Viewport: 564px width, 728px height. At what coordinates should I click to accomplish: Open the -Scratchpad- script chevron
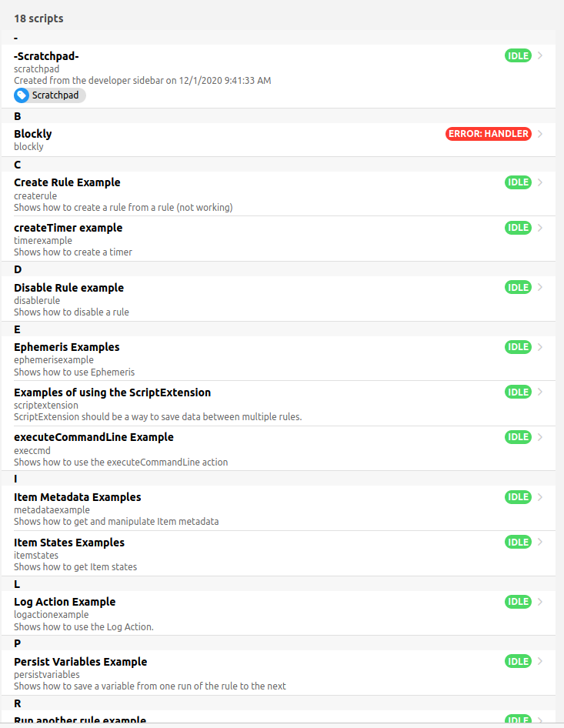(541, 55)
